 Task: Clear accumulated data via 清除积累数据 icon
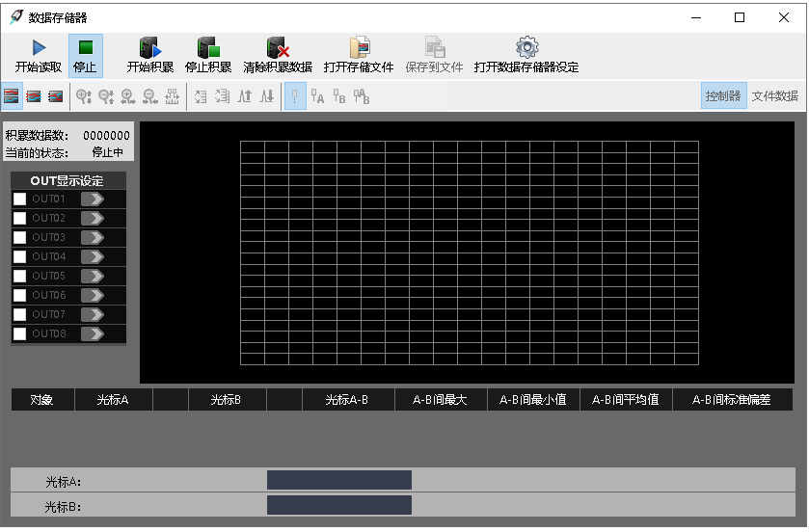(278, 48)
